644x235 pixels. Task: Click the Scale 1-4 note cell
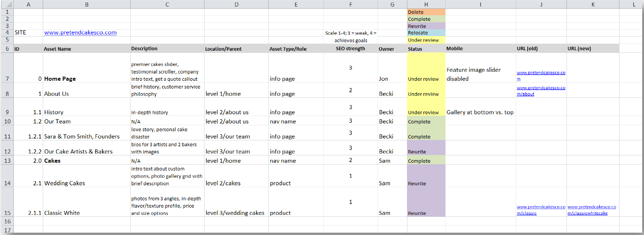point(351,37)
